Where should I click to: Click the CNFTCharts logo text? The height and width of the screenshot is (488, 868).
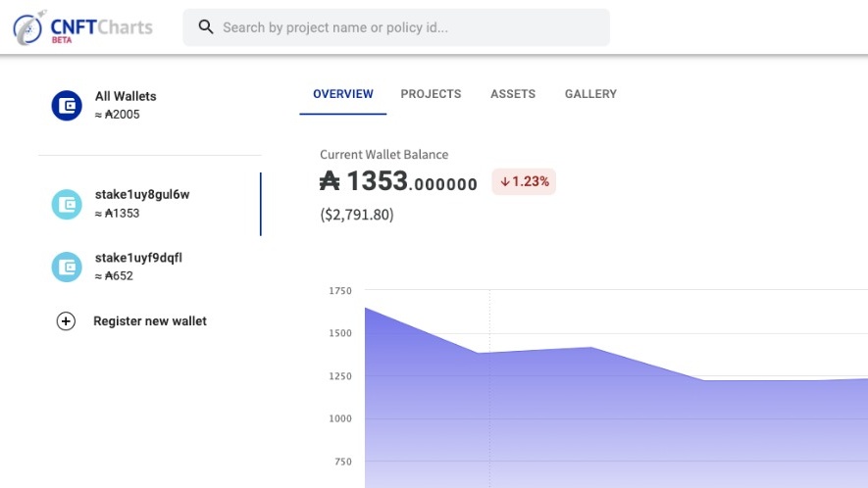[101, 26]
